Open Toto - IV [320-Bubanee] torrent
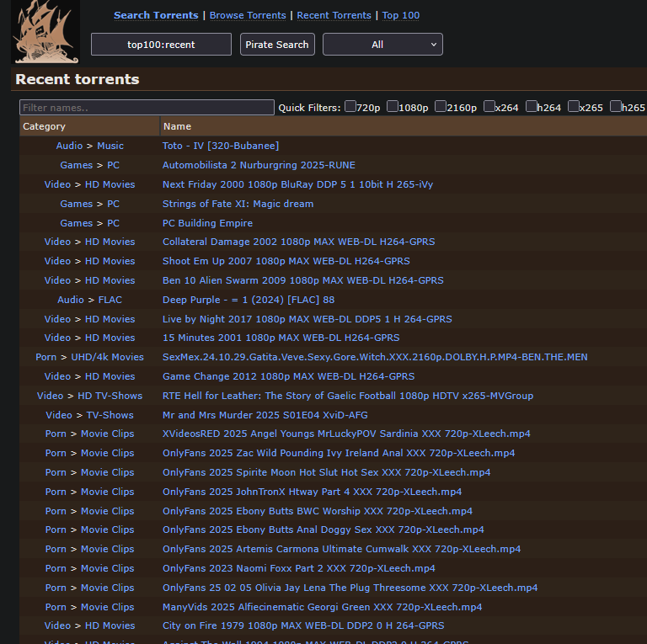Screen dimensions: 647x644 coord(221,146)
